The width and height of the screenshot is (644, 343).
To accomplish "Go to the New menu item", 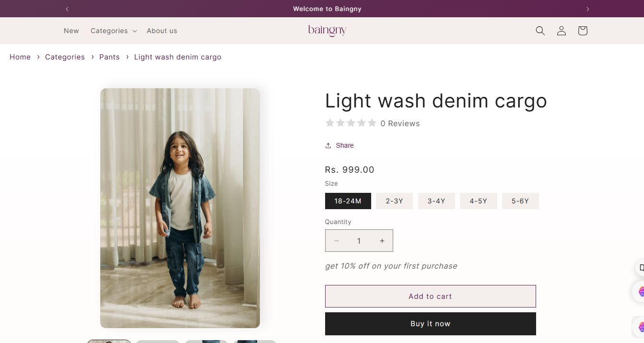I will tap(71, 31).
